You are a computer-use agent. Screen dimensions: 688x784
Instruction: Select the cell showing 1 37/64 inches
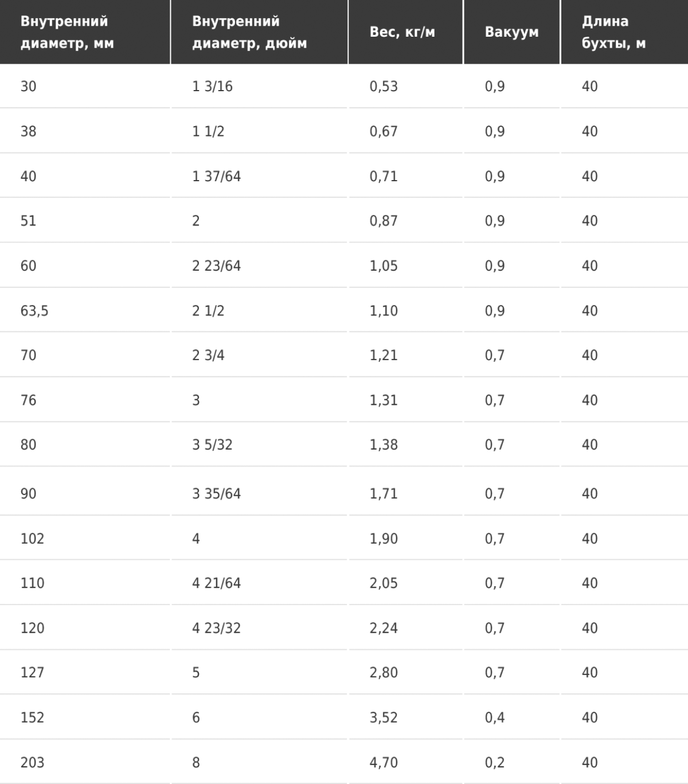259,176
